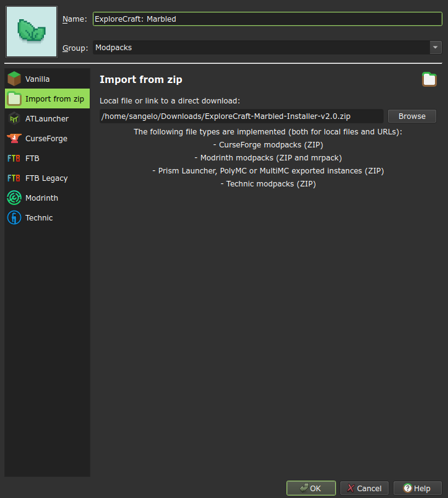Click the Modrinth green logo icon
Image resolution: width=448 pixels, height=498 pixels.
click(x=14, y=198)
